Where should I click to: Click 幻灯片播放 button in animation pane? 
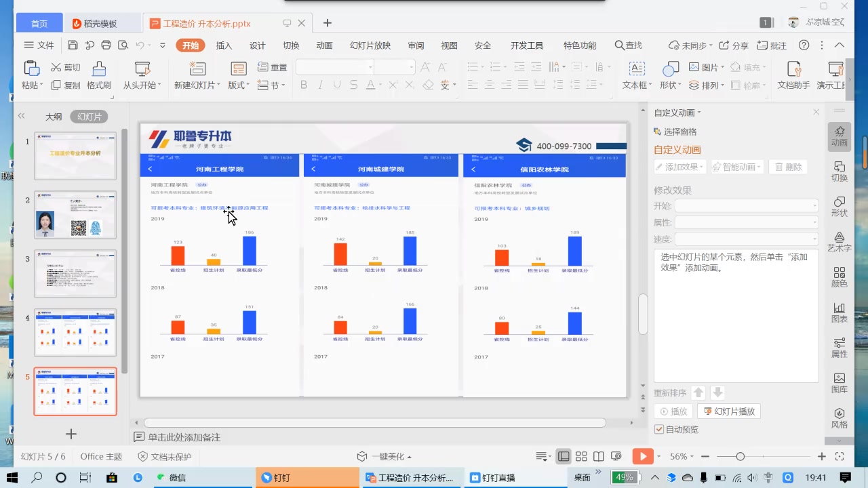(x=729, y=411)
